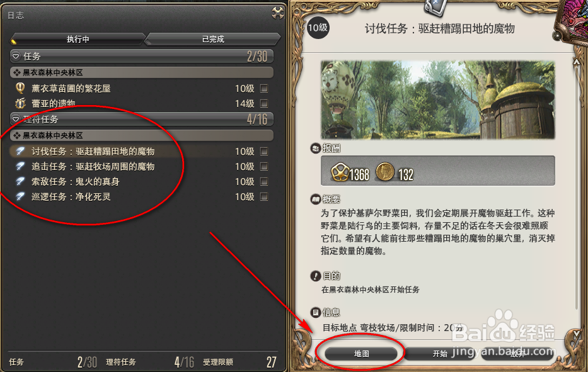Select the 讨伐任务 leve feather icon
588x372 pixels.
tap(20, 151)
